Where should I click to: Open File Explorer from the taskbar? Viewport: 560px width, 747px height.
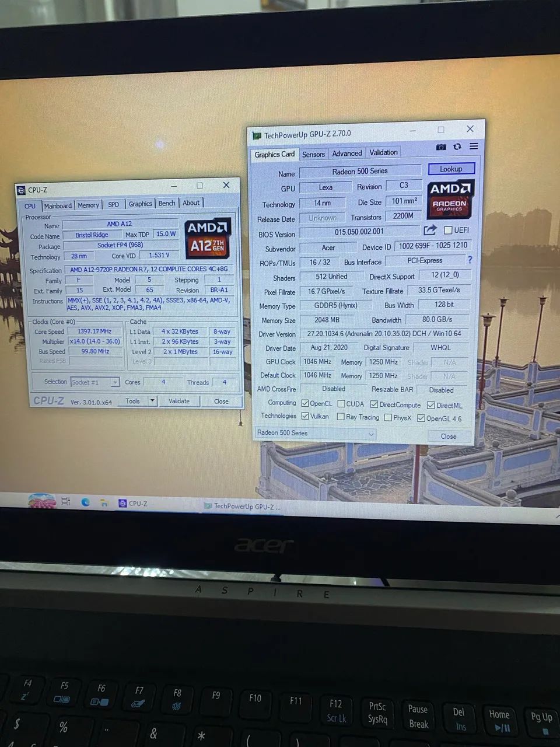[104, 502]
